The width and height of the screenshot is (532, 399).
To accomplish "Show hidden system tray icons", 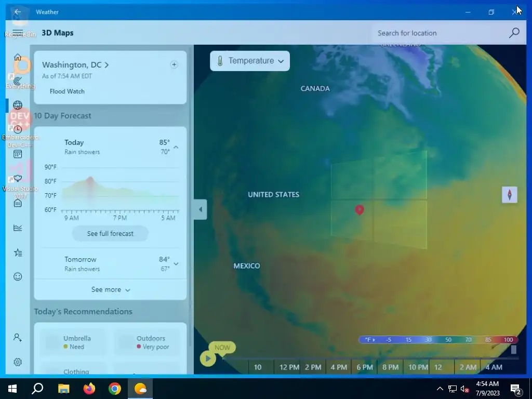I will [440, 389].
